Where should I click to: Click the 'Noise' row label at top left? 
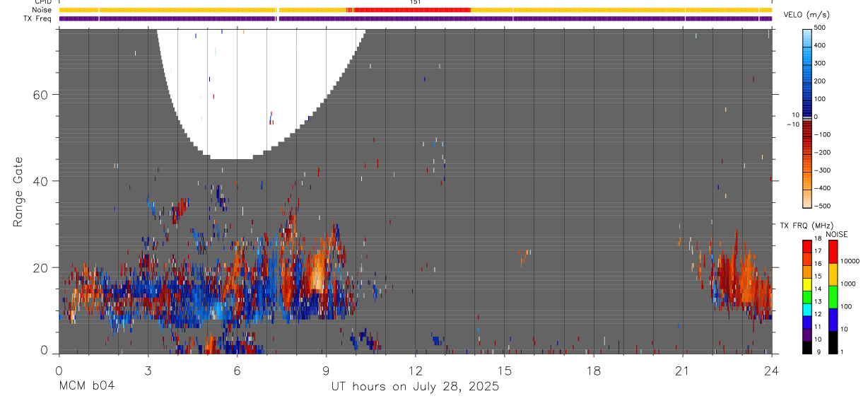pyautogui.click(x=42, y=10)
